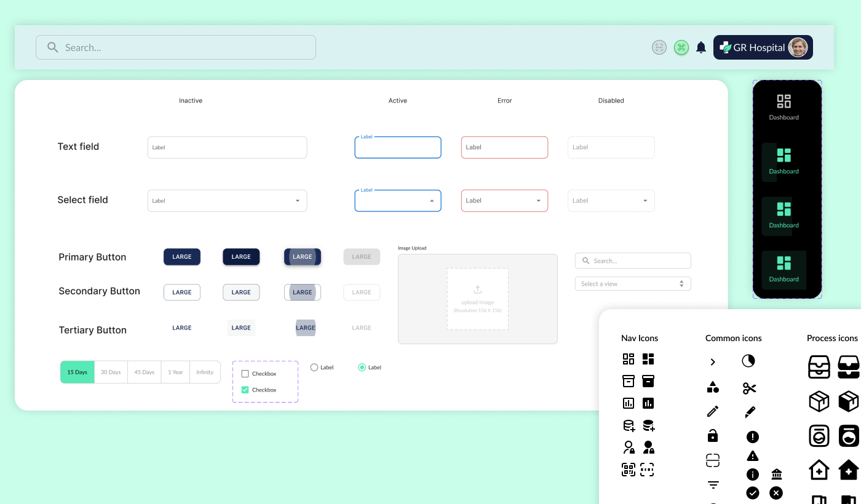Image resolution: width=861 pixels, height=504 pixels.
Task: Select the add database icon under Nav Icons
Action: [x=628, y=425]
